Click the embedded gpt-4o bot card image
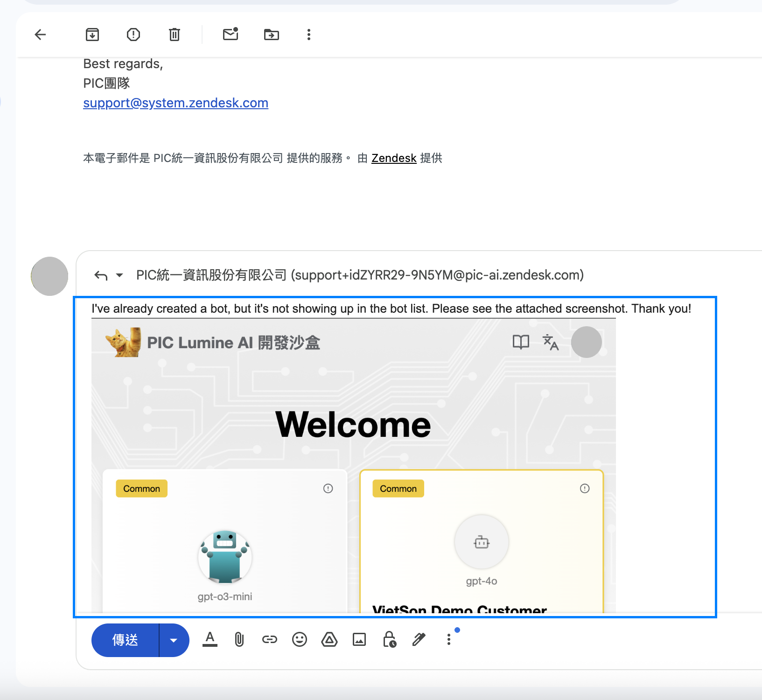The width and height of the screenshot is (762, 700). click(x=482, y=541)
